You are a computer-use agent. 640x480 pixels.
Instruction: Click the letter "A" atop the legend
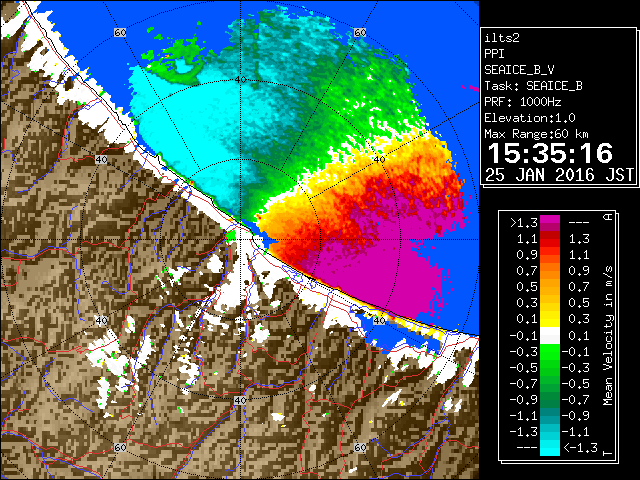click(x=608, y=217)
